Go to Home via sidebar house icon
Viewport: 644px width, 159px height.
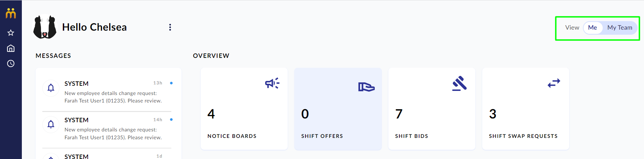(x=11, y=48)
